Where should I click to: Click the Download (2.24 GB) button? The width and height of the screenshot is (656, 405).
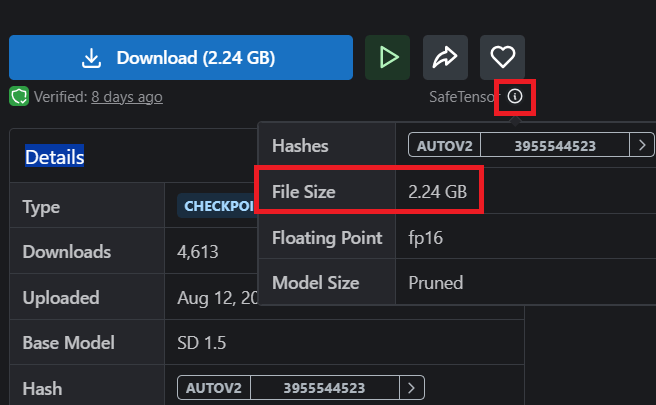[x=181, y=58]
